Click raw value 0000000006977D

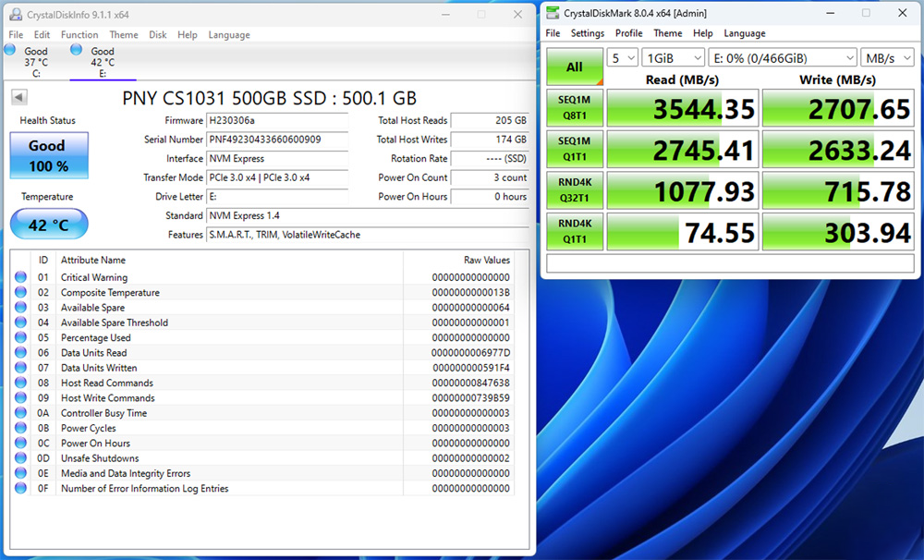point(470,352)
